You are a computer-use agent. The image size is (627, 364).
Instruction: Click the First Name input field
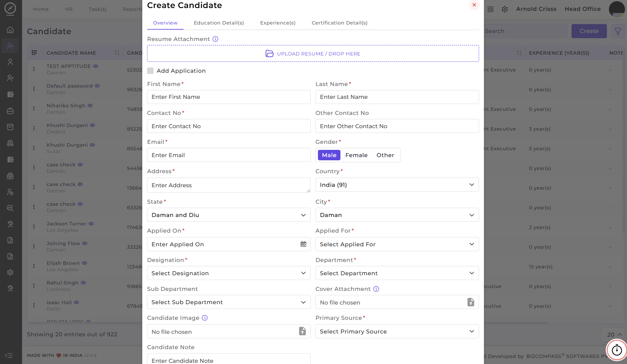click(x=229, y=97)
